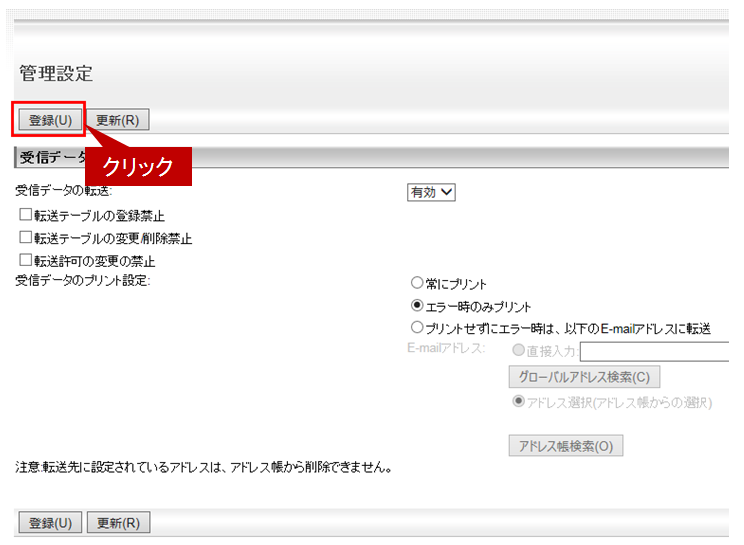
Task: Enable 転送テーブルの登録禁止 checkbox
Action: coord(26,215)
